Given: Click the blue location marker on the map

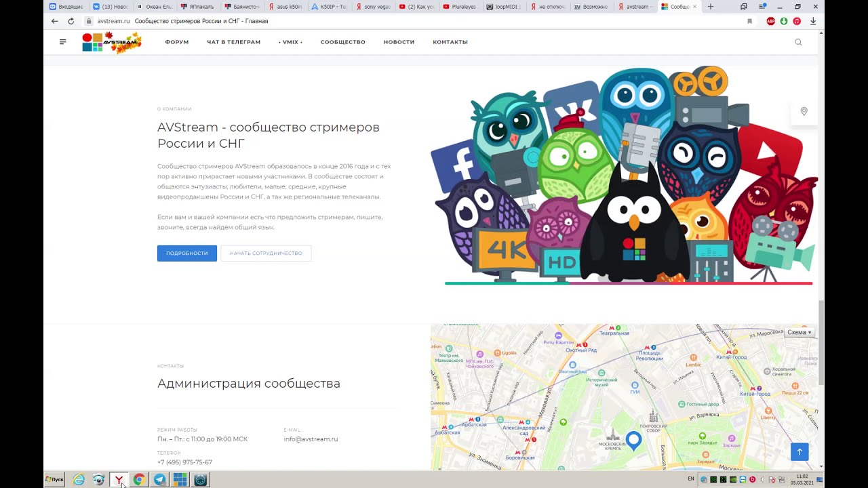Looking at the screenshot, I should 633,441.
